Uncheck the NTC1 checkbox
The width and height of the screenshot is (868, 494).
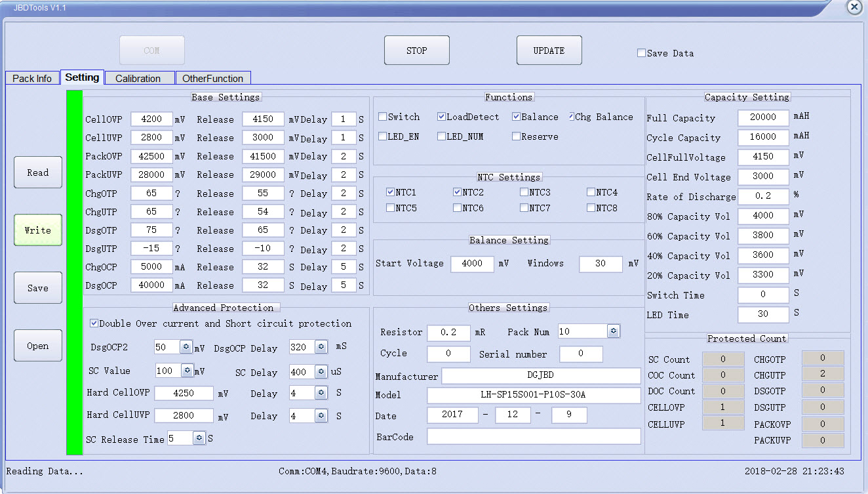pos(391,192)
